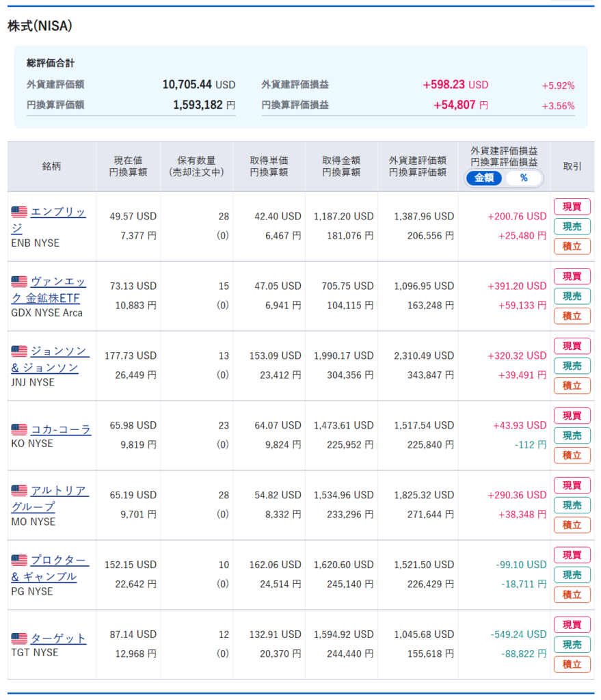Click the US flag icon beside ターゲット
This screenshot has width=601, height=700.
click(x=19, y=638)
